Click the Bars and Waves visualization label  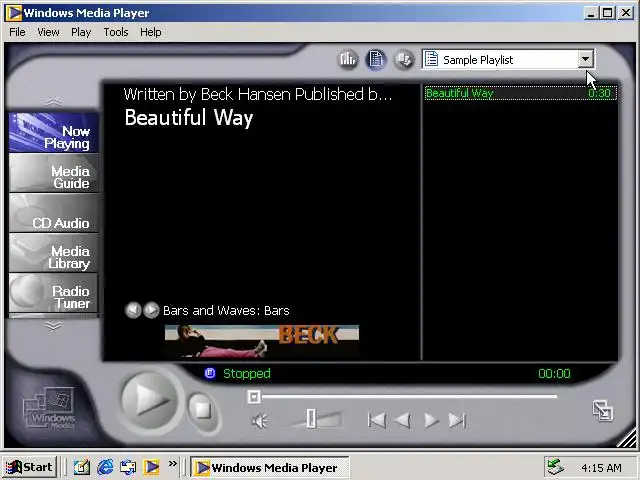click(226, 311)
